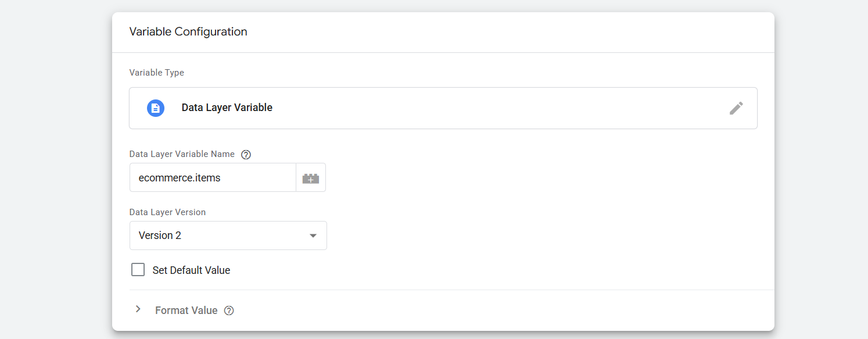This screenshot has width=868, height=339.
Task: Click the Format Value section title
Action: (186, 311)
